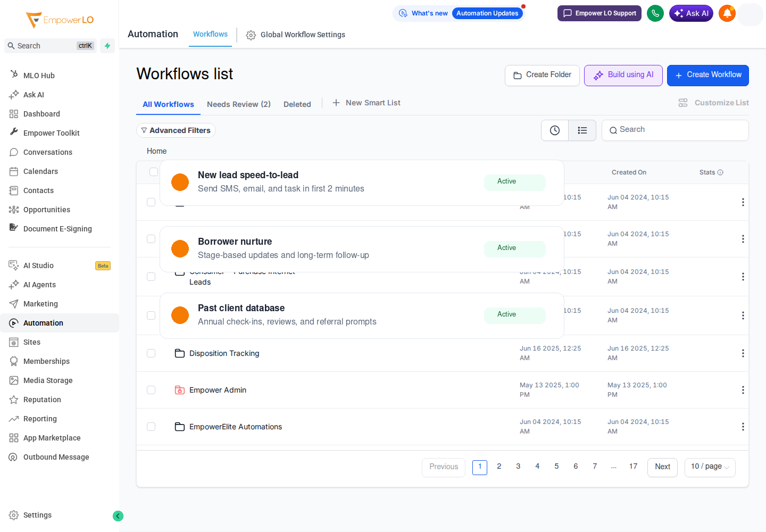
Task: Click the lightning quick-actions icon
Action: (107, 46)
